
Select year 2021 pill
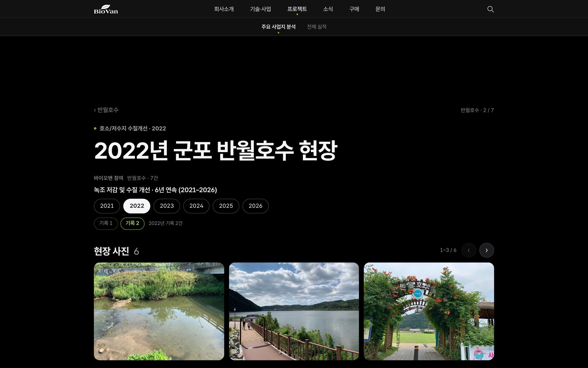click(107, 206)
